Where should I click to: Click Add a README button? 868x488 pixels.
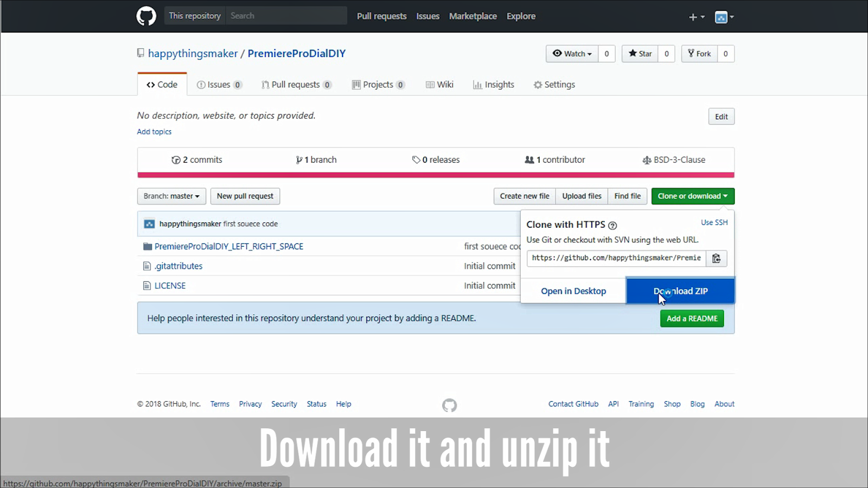[x=692, y=319]
